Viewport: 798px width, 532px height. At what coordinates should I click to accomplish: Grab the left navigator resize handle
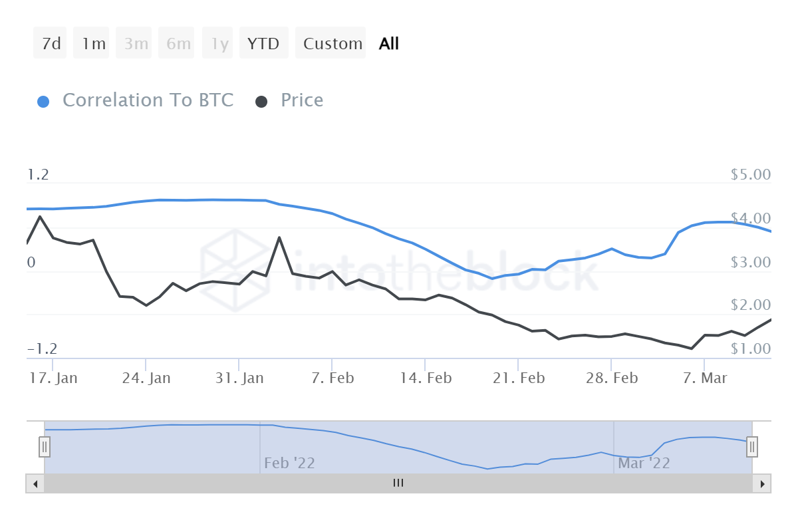pyautogui.click(x=44, y=447)
